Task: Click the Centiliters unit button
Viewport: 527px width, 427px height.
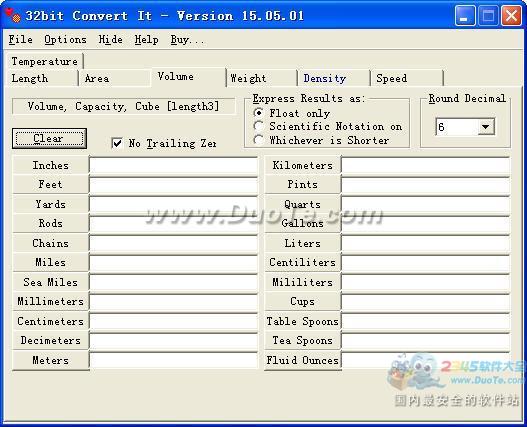Action: click(302, 262)
